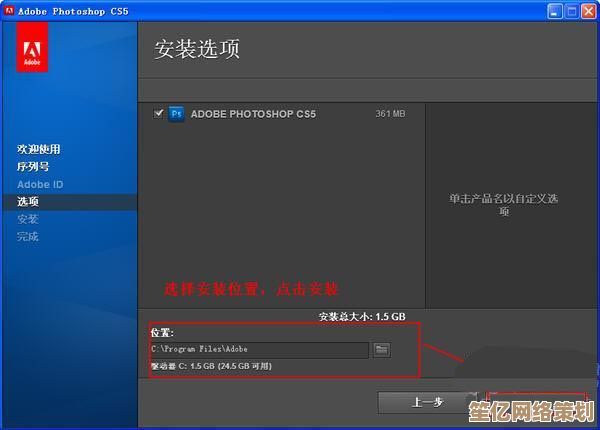Click the highlighted 选项 step
600x430 pixels.
28,202
